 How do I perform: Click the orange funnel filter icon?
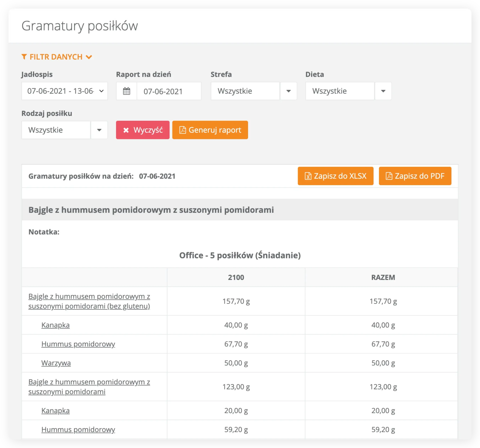coord(24,57)
